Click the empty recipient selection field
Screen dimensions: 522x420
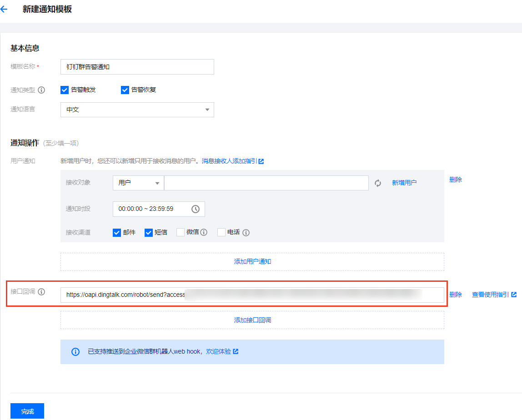coord(266,183)
